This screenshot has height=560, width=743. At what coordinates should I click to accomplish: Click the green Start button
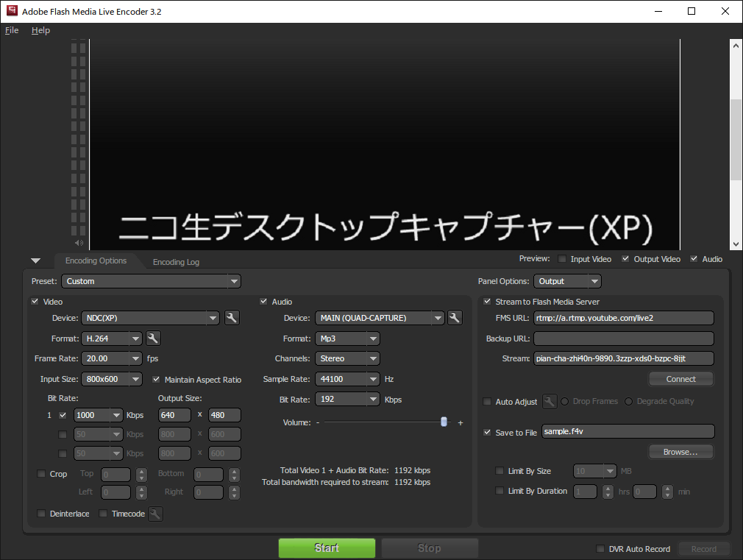[327, 547]
